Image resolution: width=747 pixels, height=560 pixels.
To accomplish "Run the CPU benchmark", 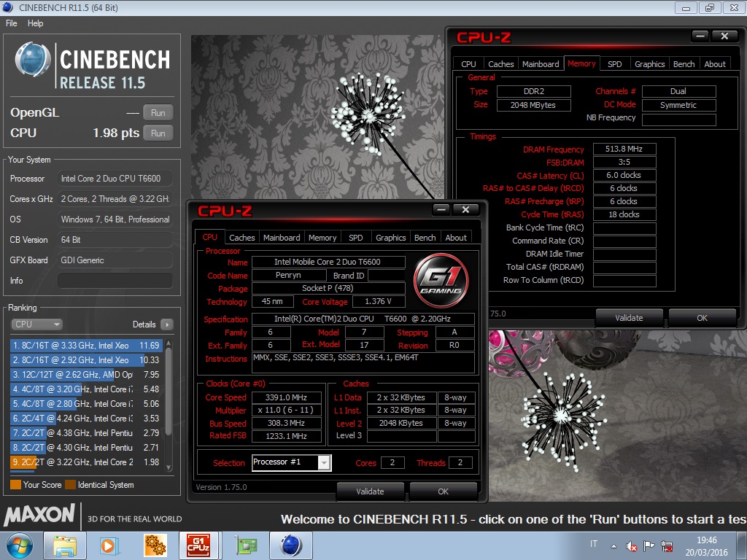I will coord(158,133).
